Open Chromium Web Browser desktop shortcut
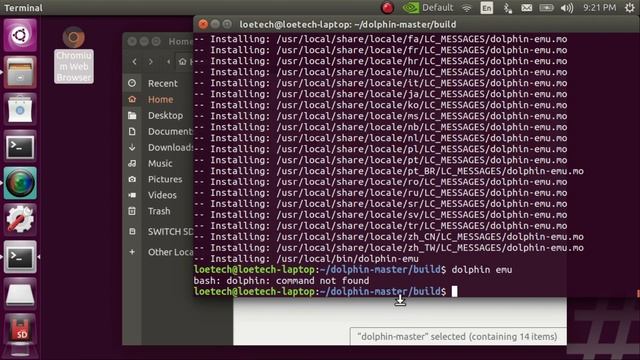Screen dimensions: 640x360 [x=74, y=55]
